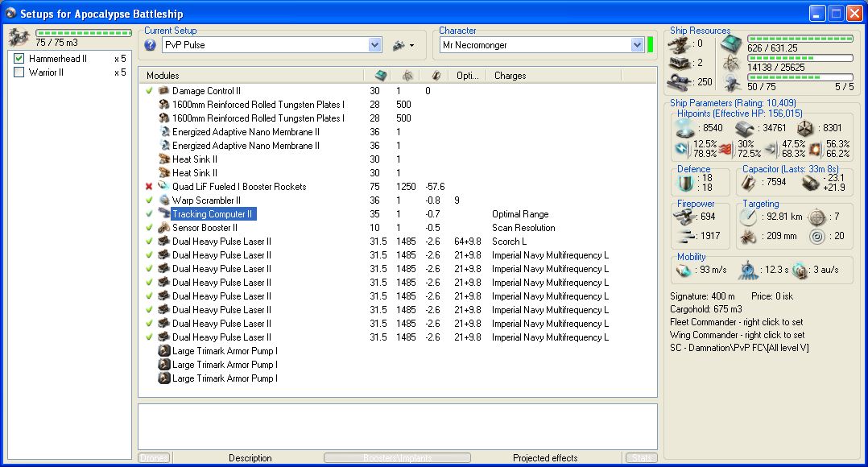
Task: Expand the Current Setup combo box
Action: (374, 45)
